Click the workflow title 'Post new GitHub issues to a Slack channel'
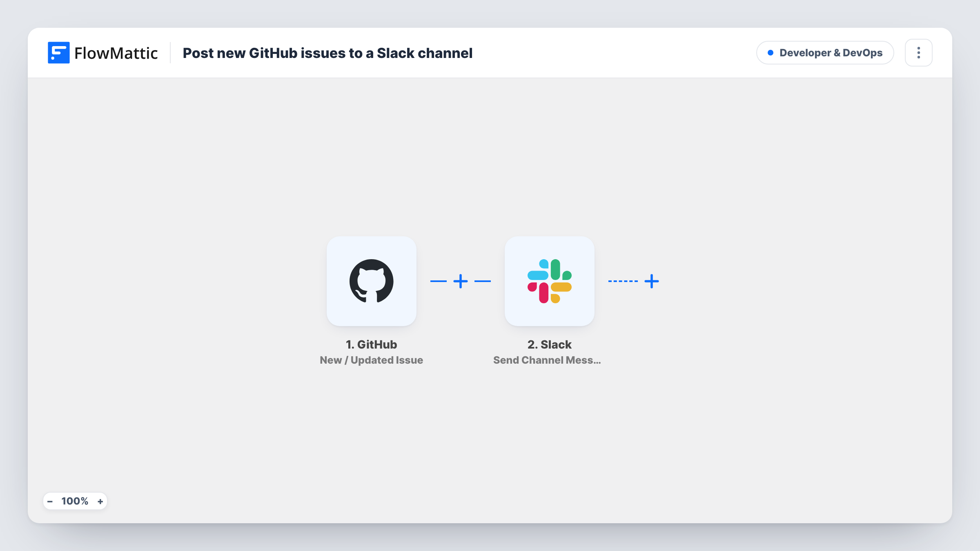980x551 pixels. click(x=327, y=53)
